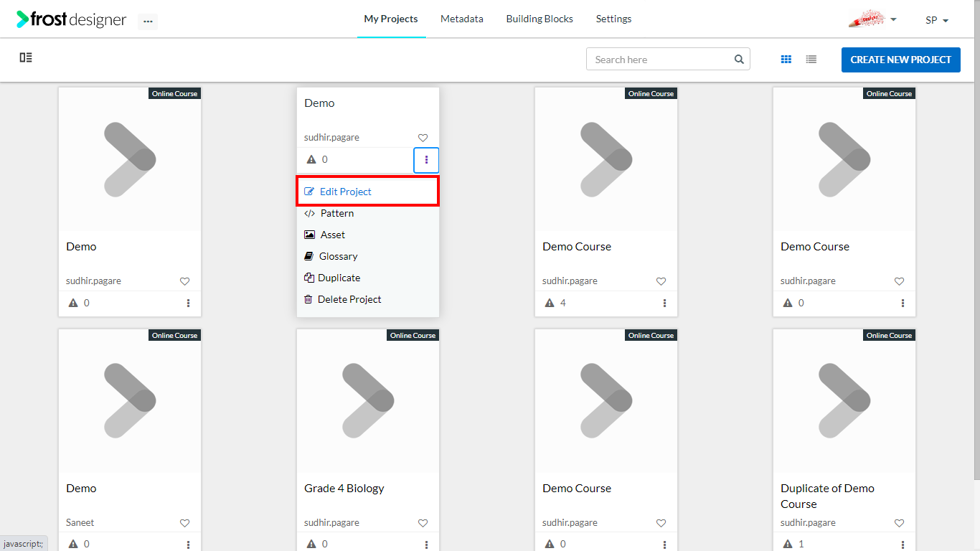This screenshot has width=980, height=551.
Task: Click the Demo title on the open-menu card
Action: pos(319,103)
